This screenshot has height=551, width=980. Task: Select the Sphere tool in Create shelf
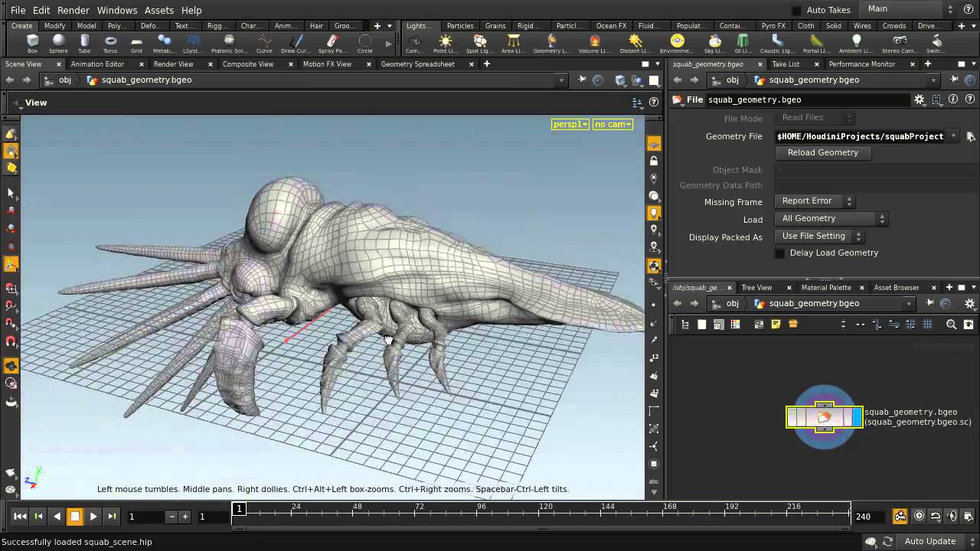tap(58, 44)
